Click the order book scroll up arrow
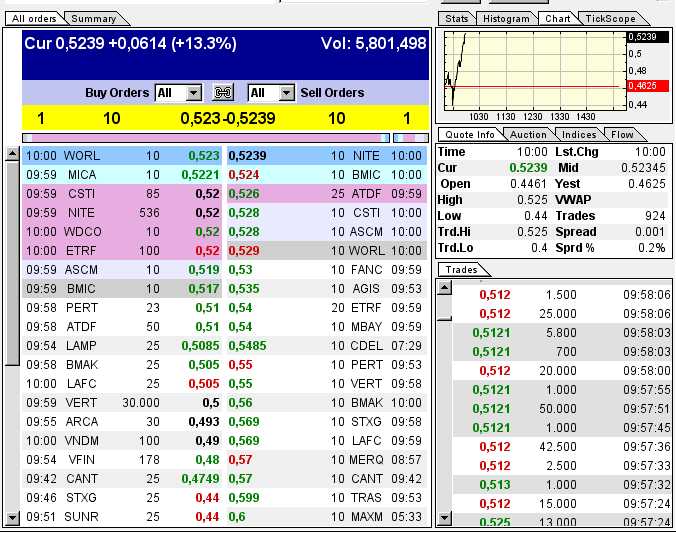The image size is (676, 533). click(x=13, y=154)
